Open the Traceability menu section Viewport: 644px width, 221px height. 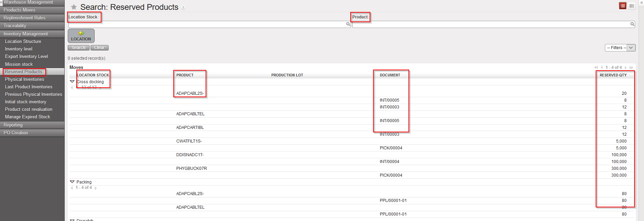pyautogui.click(x=32, y=26)
